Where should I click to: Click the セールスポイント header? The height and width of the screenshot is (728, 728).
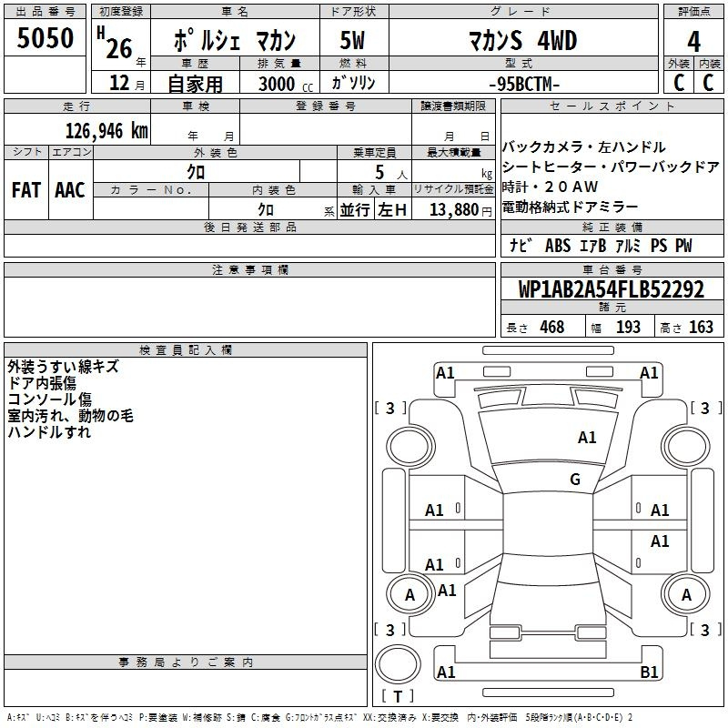[x=612, y=106]
